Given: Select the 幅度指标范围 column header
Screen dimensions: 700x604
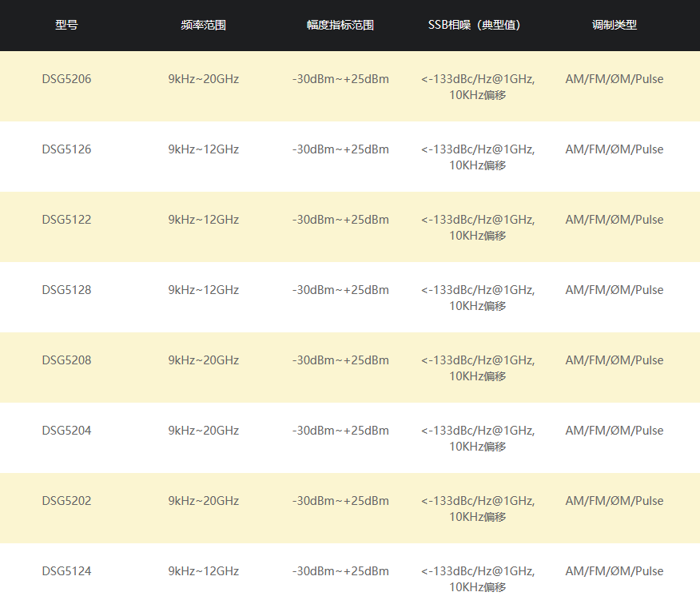Looking at the screenshot, I should click(340, 25).
